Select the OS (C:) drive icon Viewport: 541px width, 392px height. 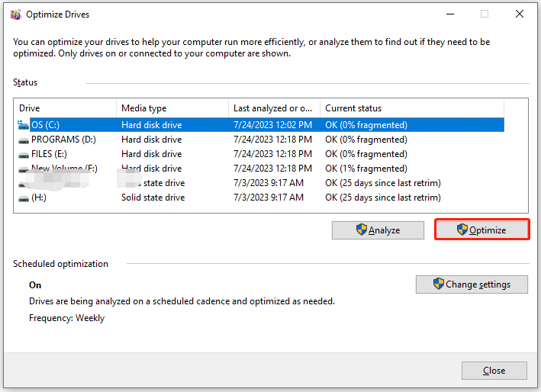(x=23, y=125)
